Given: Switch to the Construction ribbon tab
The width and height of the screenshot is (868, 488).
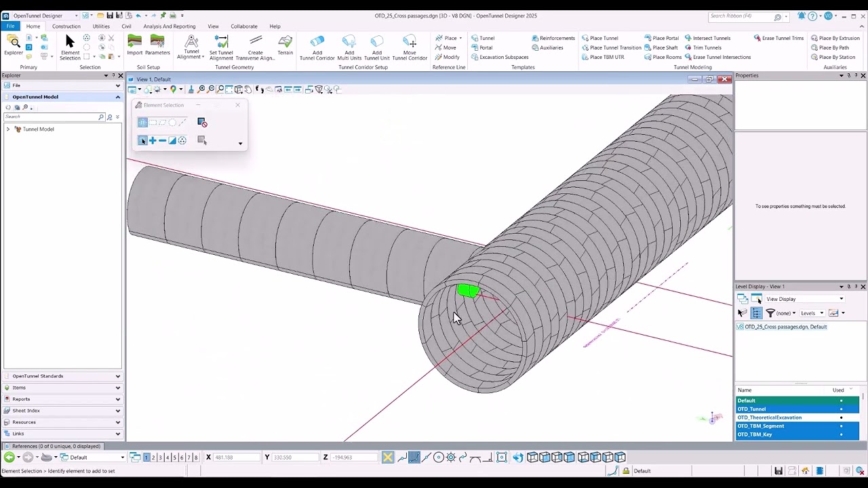Looking at the screenshot, I should pyautogui.click(x=66, y=26).
